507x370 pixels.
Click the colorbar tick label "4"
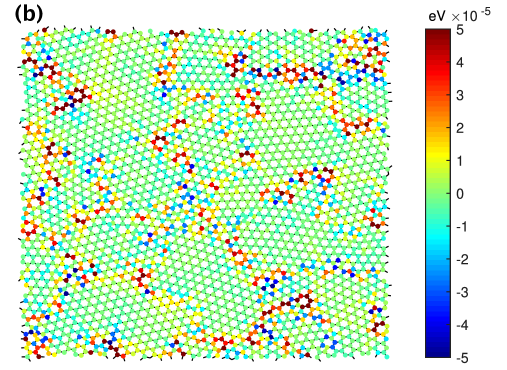(460, 63)
